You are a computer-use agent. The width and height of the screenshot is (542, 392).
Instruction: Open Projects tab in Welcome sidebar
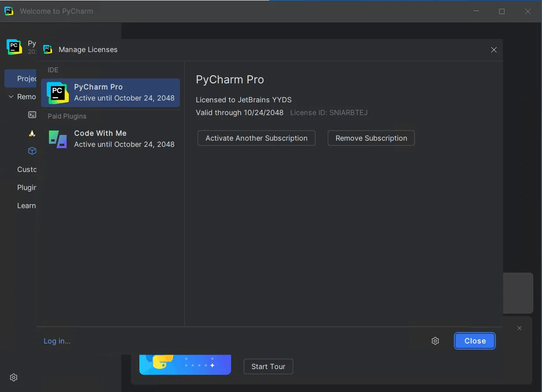pos(21,78)
